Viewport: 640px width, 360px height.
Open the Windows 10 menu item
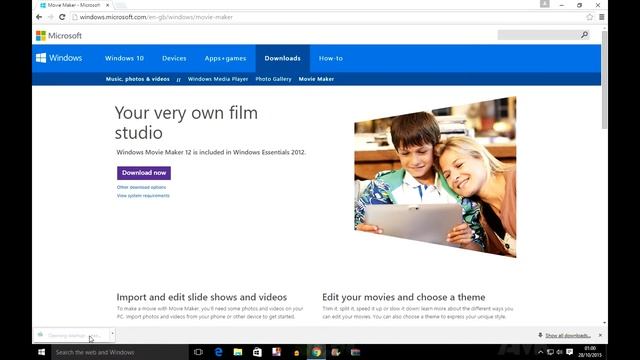pos(124,58)
